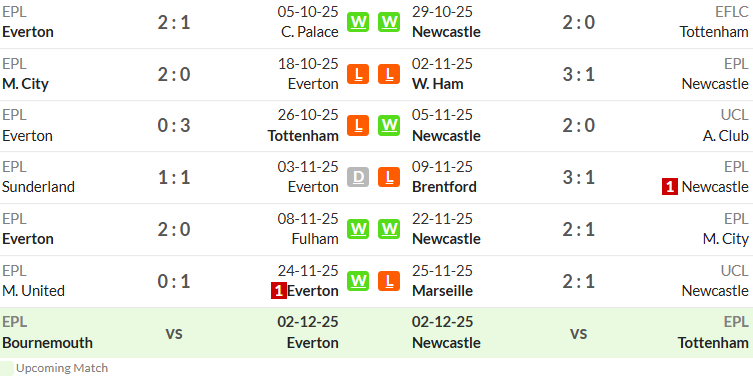The width and height of the screenshot is (753, 391).
Task: Open the W. Ham 3:1 Newcastle score
Action: coord(579,74)
